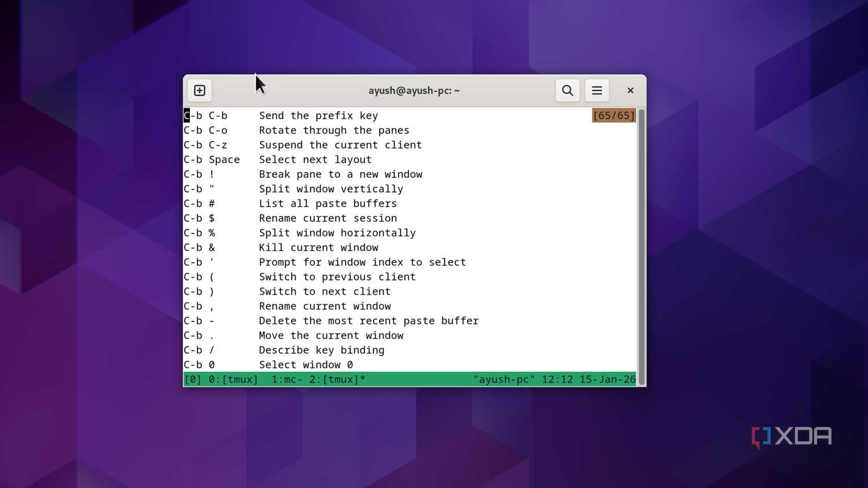Click the 'C-b /' key binding
Screen dimensions: 868x488
(199, 350)
